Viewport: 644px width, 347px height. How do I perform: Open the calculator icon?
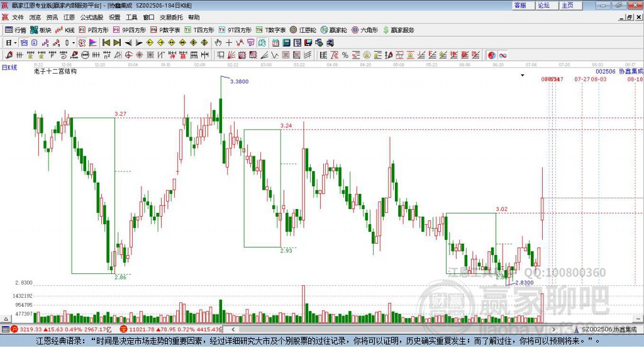click(x=286, y=43)
